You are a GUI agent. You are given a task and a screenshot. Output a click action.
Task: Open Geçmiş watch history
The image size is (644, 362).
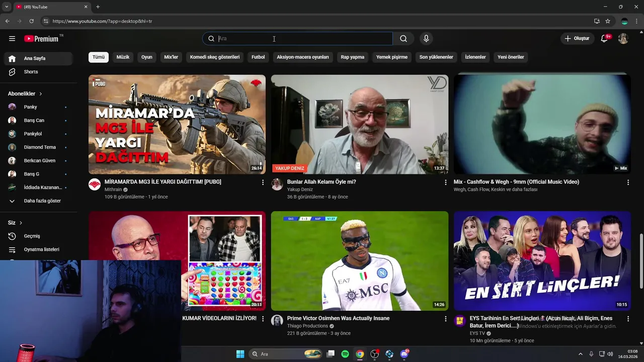[38, 236]
